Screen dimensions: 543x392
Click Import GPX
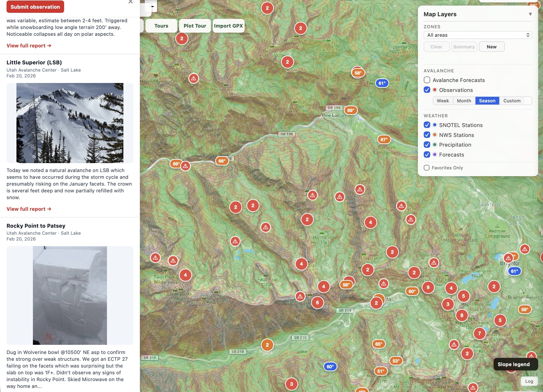point(228,26)
